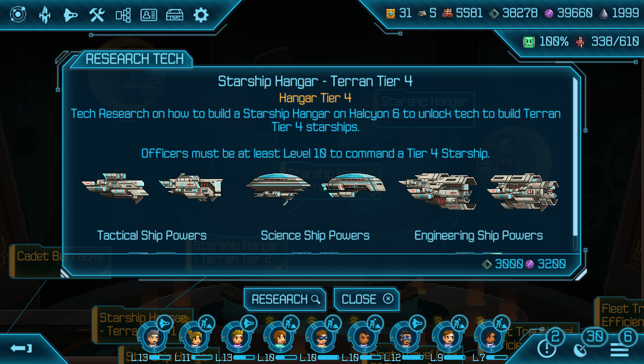Open the star map planet icon
This screenshot has height=364, width=644.
[x=18, y=15]
